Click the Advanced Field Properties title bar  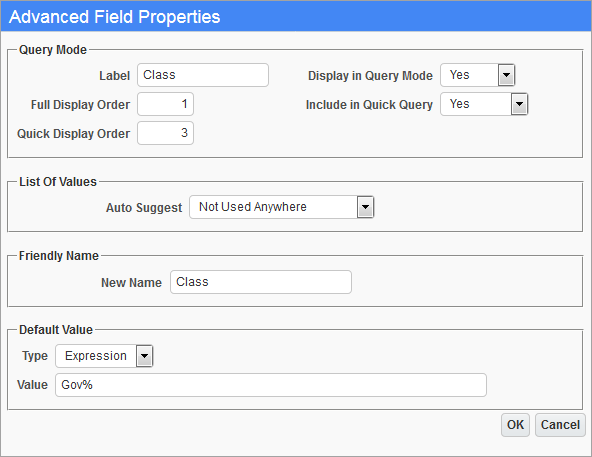pyautogui.click(x=296, y=17)
